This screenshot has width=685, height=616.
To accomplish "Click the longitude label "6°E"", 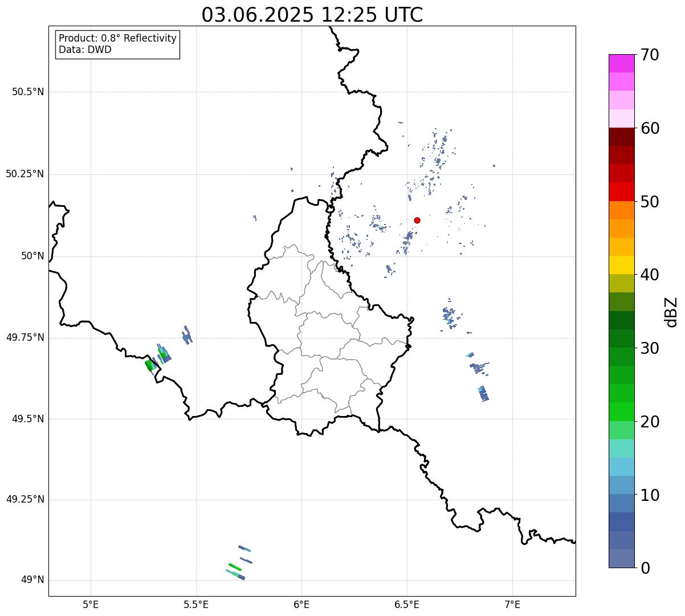I will coord(301,604).
